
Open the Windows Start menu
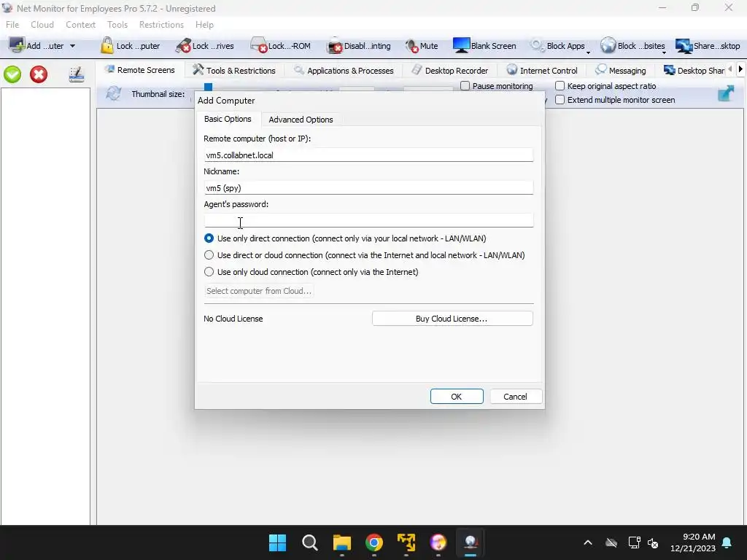pos(277,542)
